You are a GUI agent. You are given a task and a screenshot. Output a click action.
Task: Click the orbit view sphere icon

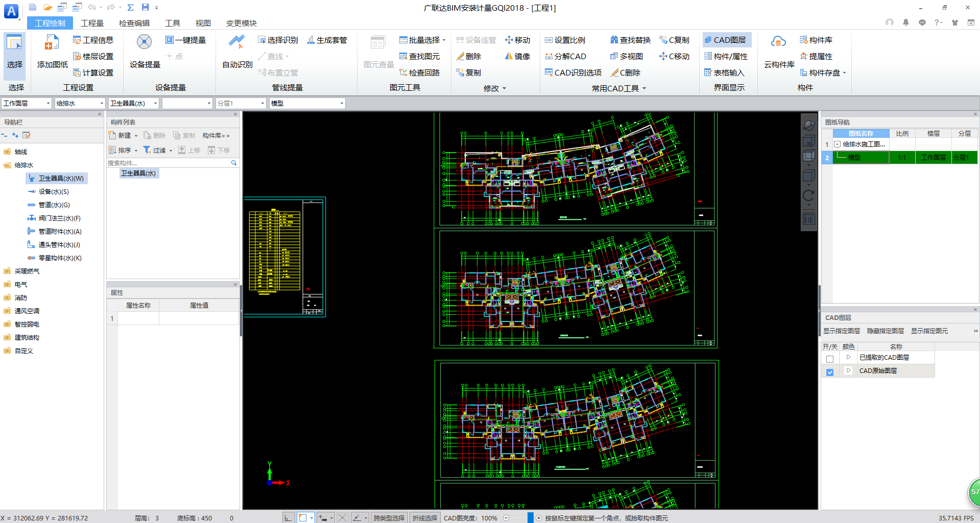pos(809,125)
